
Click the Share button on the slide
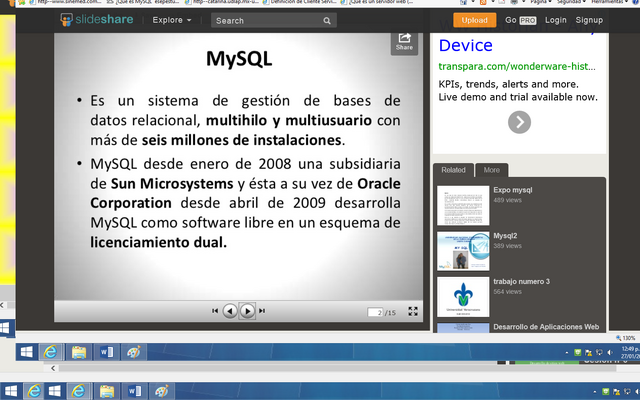coord(404,42)
